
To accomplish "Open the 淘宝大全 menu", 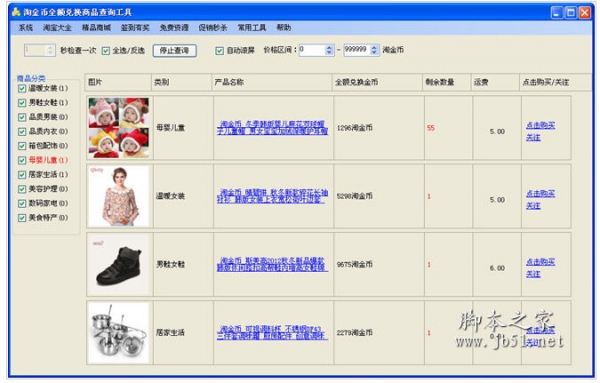I will 57,28.
